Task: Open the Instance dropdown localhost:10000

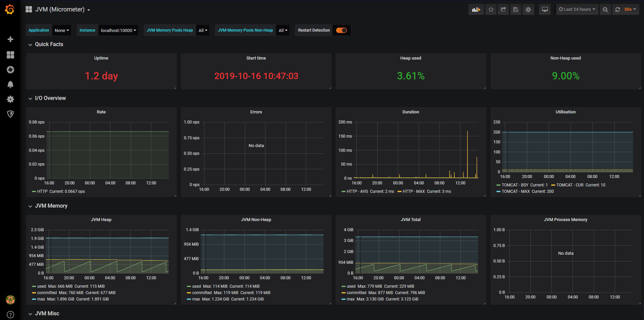Action: [x=118, y=30]
